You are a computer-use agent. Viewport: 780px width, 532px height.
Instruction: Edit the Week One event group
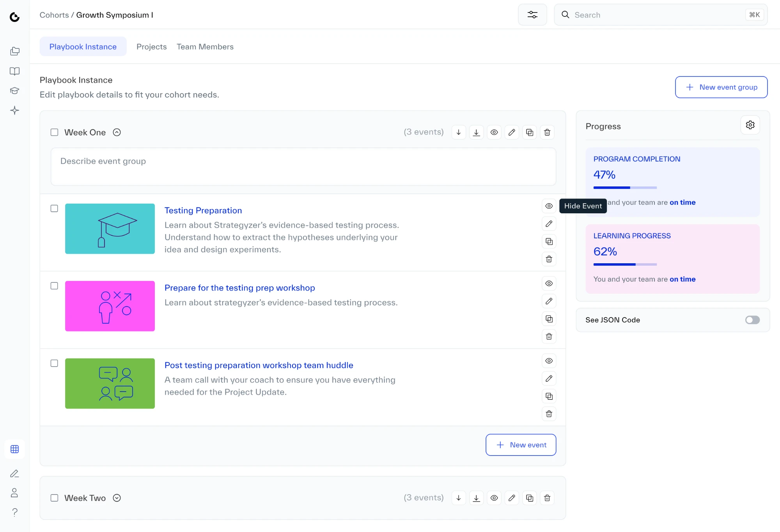click(512, 132)
